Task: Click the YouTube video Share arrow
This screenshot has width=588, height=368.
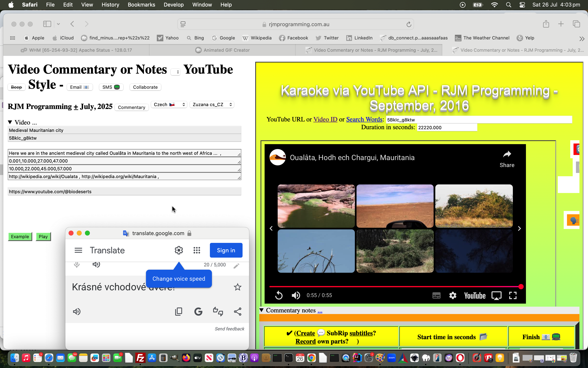Action: click(507, 159)
